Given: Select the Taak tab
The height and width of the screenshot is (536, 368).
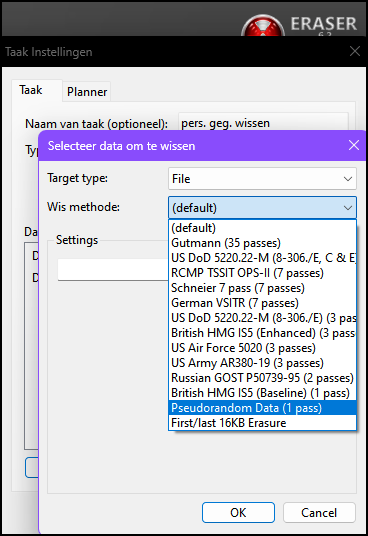Looking at the screenshot, I should tap(31, 90).
